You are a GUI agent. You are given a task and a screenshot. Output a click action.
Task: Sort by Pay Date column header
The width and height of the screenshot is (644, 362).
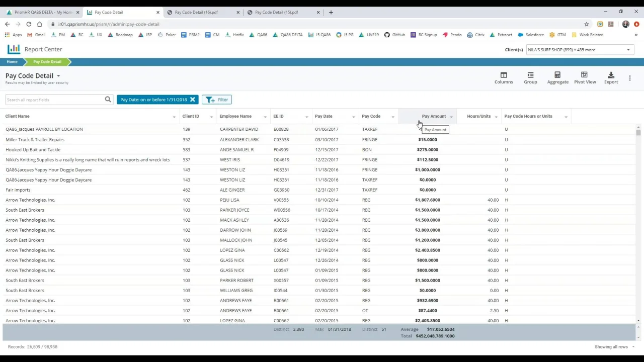click(324, 116)
